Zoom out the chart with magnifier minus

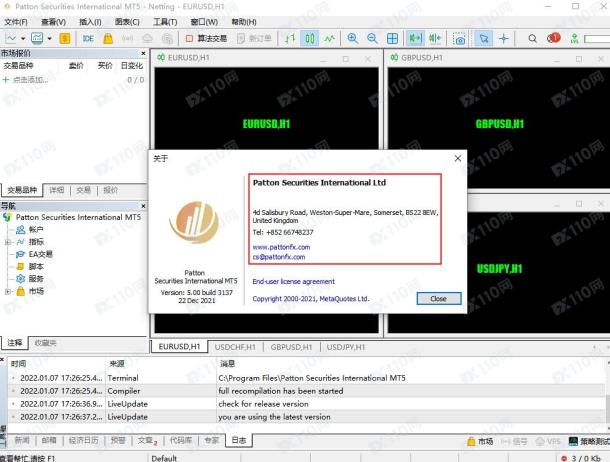pos(372,38)
